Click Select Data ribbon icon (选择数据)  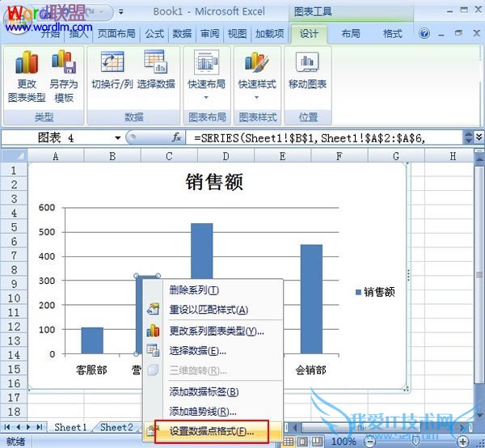coord(156,70)
